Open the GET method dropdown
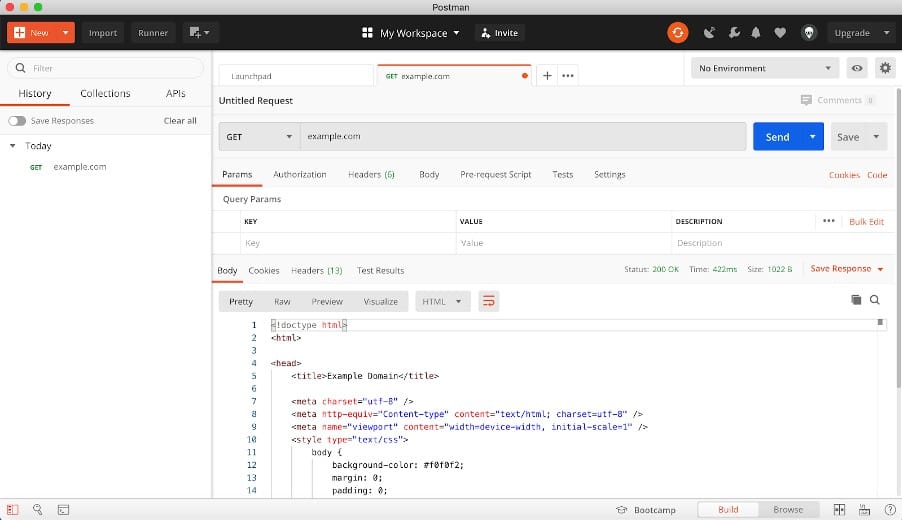This screenshot has width=902, height=520. [259, 137]
